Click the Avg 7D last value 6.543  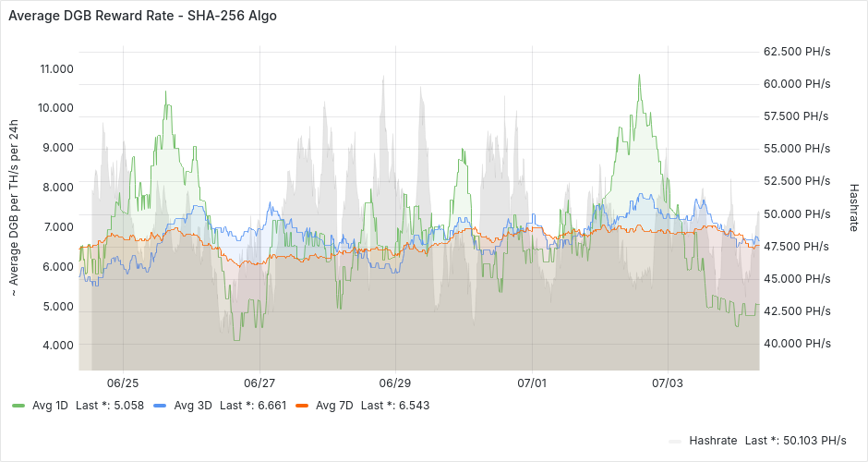414,406
